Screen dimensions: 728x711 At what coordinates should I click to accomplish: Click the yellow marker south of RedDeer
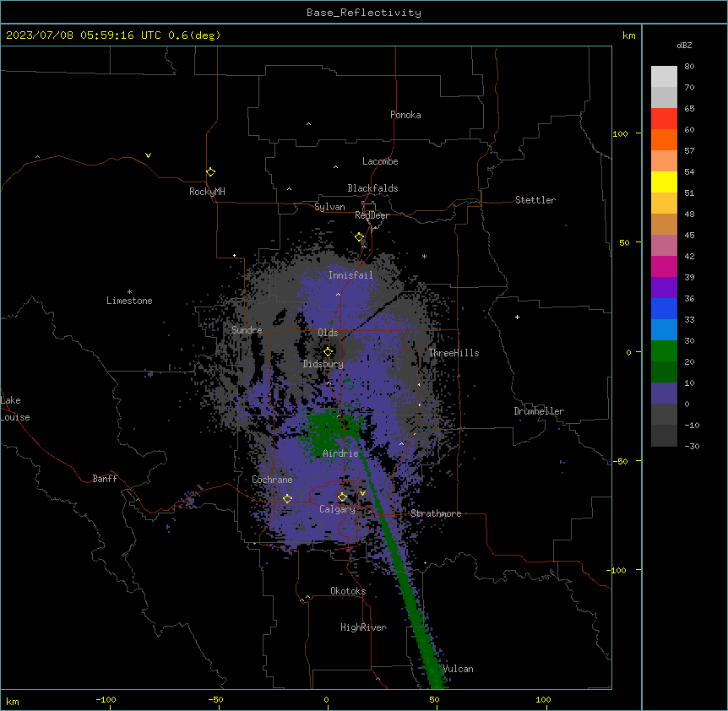click(360, 237)
